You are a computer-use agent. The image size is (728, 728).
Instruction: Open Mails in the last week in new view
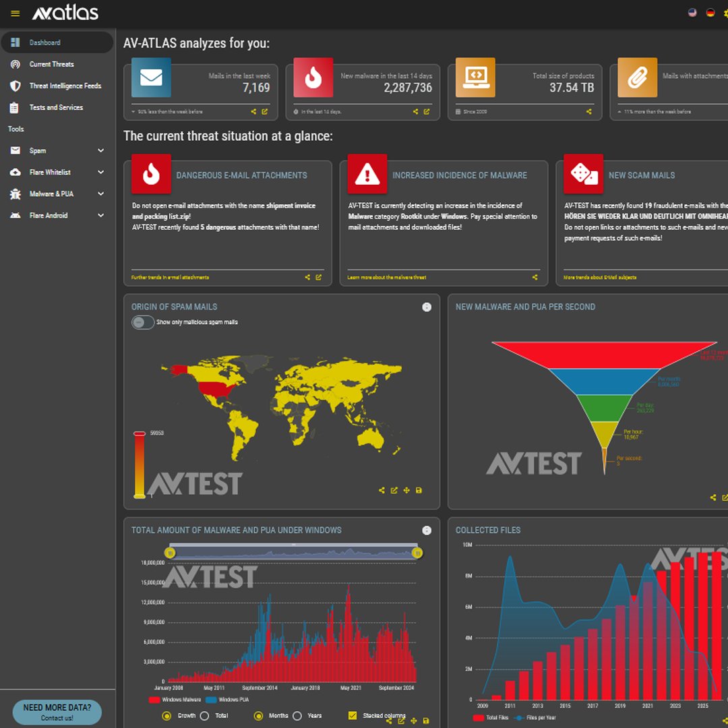[265, 111]
